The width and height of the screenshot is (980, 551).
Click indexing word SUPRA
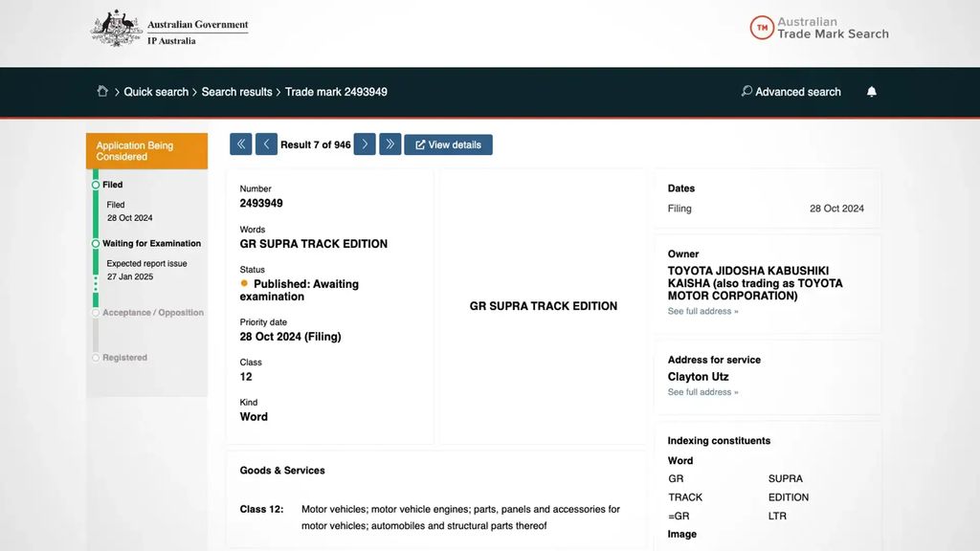786,478
